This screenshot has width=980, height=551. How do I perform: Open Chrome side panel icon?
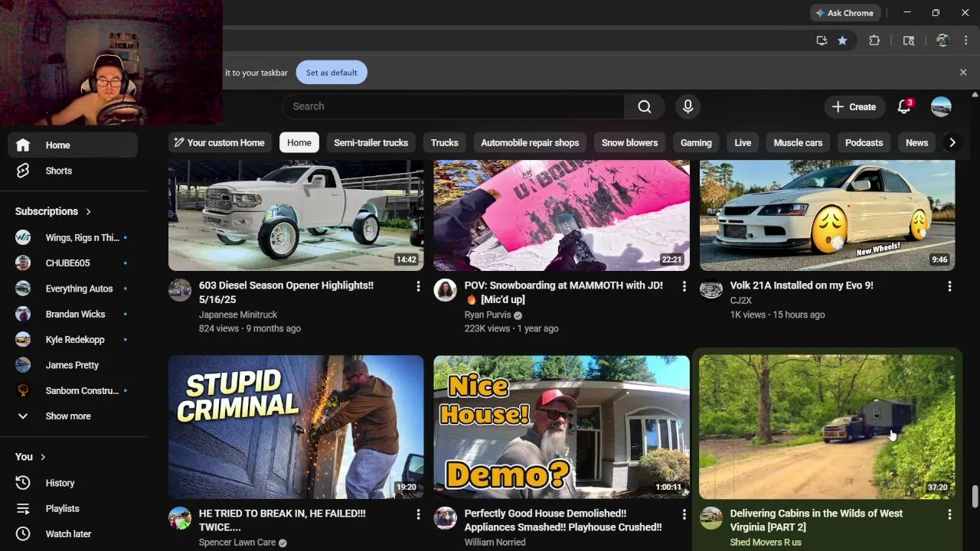click(x=909, y=41)
